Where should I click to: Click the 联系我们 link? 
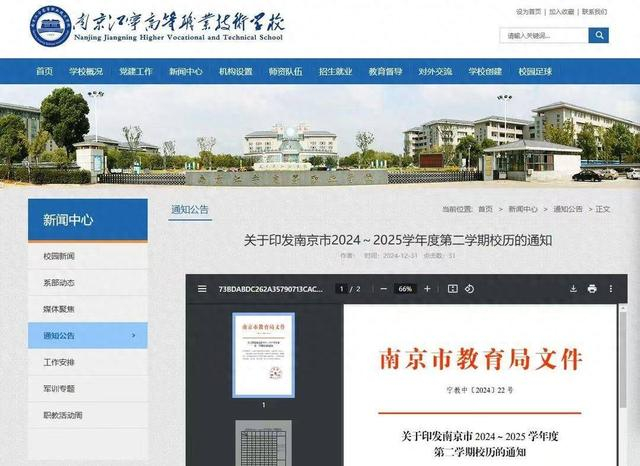point(594,12)
